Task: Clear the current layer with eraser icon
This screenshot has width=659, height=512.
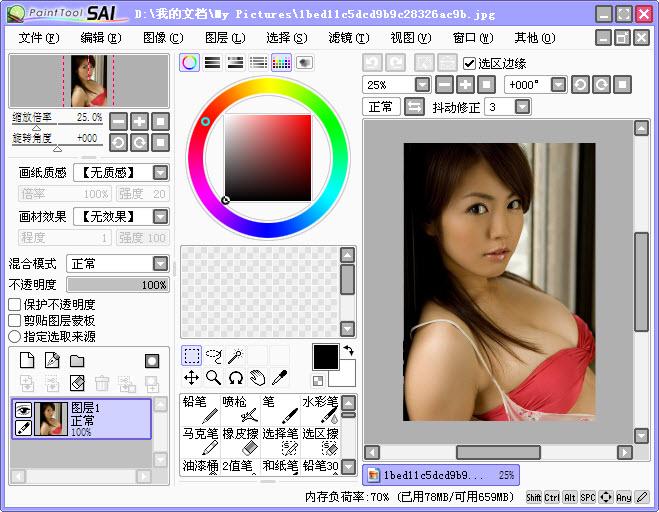Action: coord(77,383)
